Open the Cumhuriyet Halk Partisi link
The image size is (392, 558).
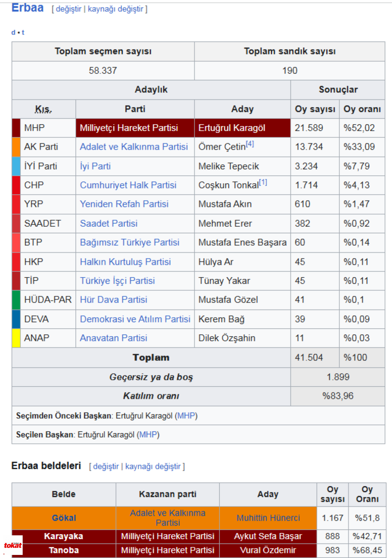128,185
